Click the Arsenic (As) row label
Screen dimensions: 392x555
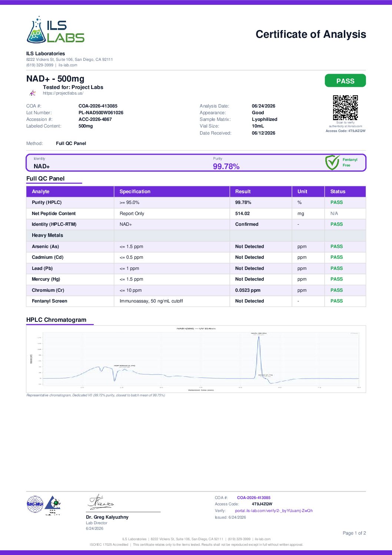pos(45,247)
